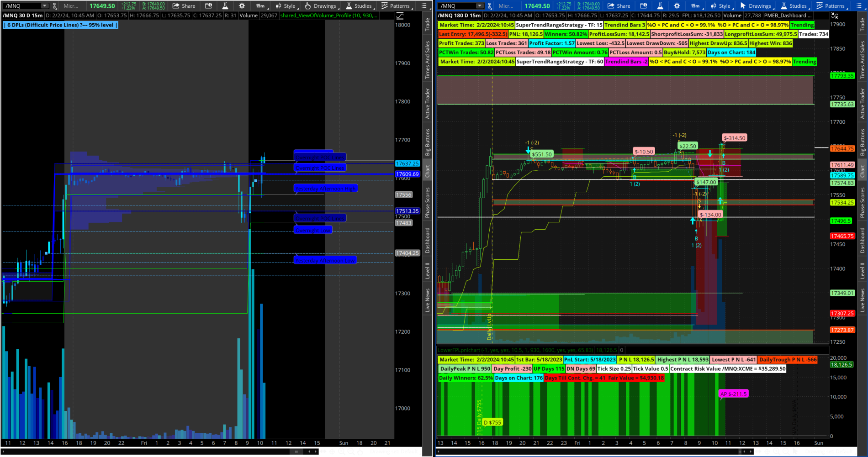Click the Studies button on /MNQ 180 D chart
Image resolution: width=868 pixels, height=457 pixels.
794,6
